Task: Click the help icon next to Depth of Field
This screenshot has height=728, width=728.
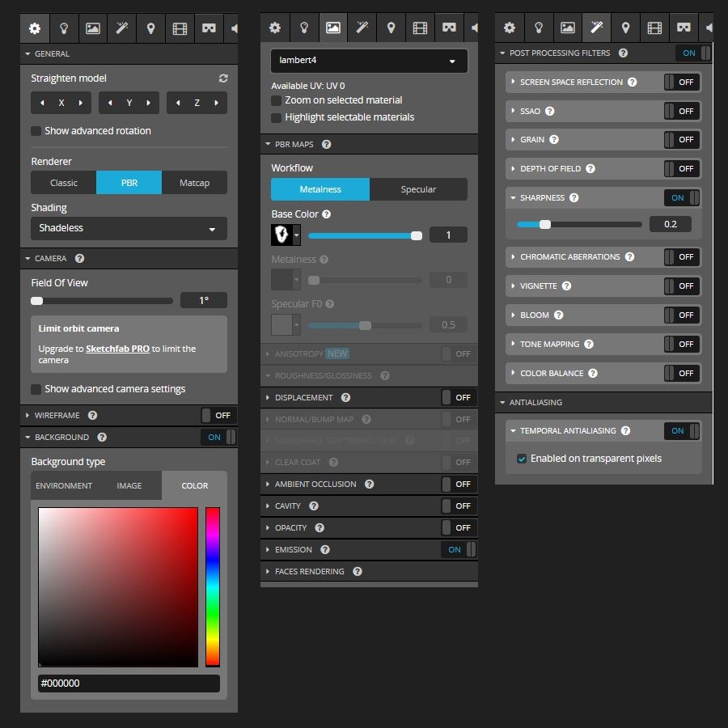Action: [590, 169]
